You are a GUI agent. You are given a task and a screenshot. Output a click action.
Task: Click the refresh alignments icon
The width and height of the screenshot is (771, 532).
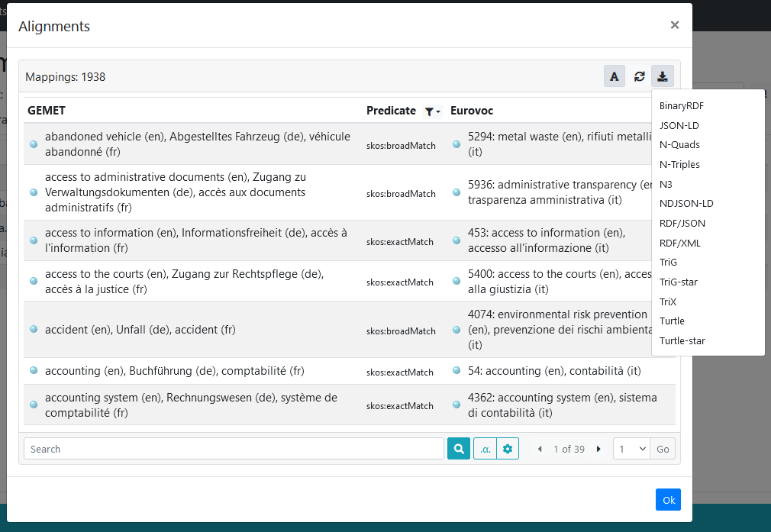639,76
